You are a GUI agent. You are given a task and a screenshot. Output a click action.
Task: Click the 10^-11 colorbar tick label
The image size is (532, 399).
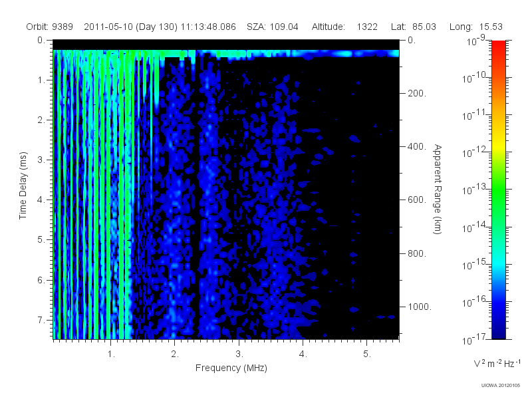click(x=475, y=115)
